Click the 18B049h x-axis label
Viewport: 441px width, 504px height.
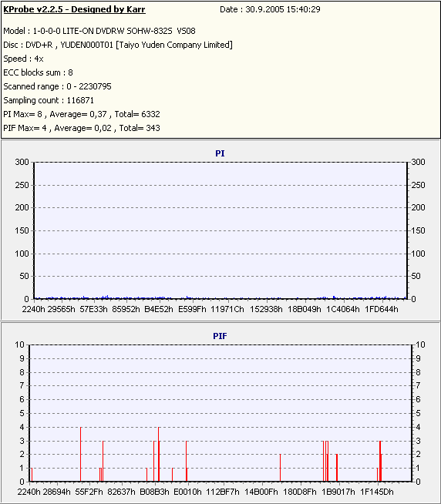305,309
